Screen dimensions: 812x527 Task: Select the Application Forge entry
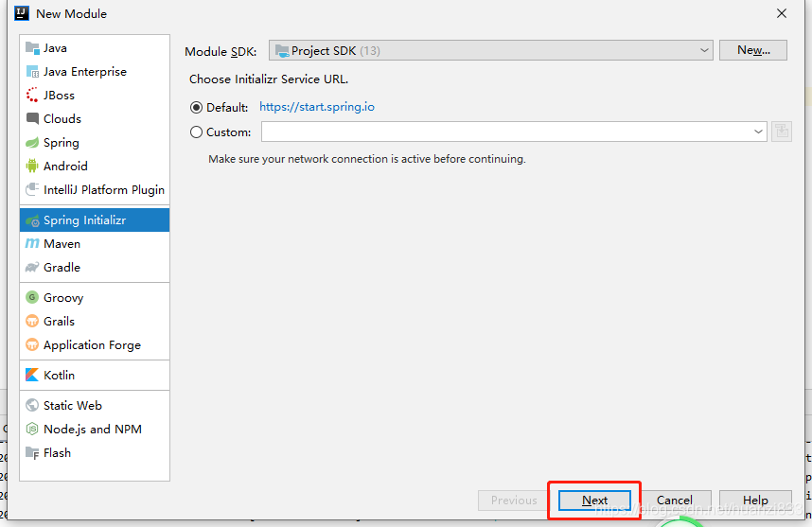pos(95,345)
